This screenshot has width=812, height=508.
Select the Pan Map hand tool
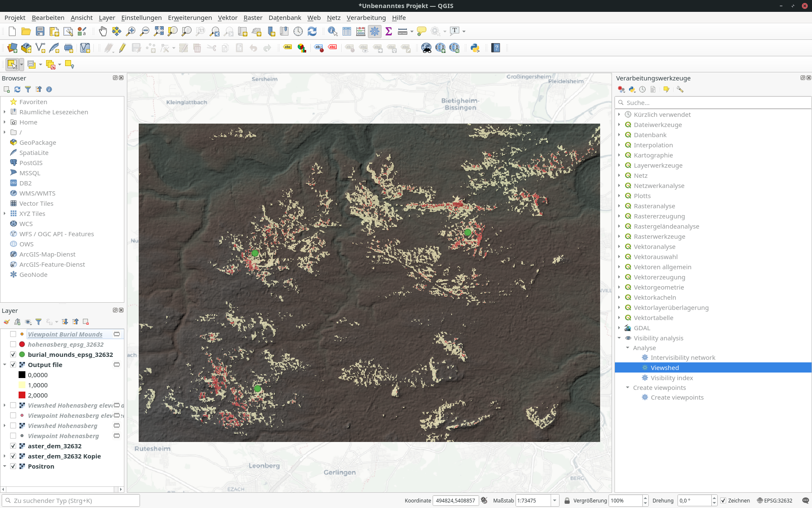tap(103, 31)
